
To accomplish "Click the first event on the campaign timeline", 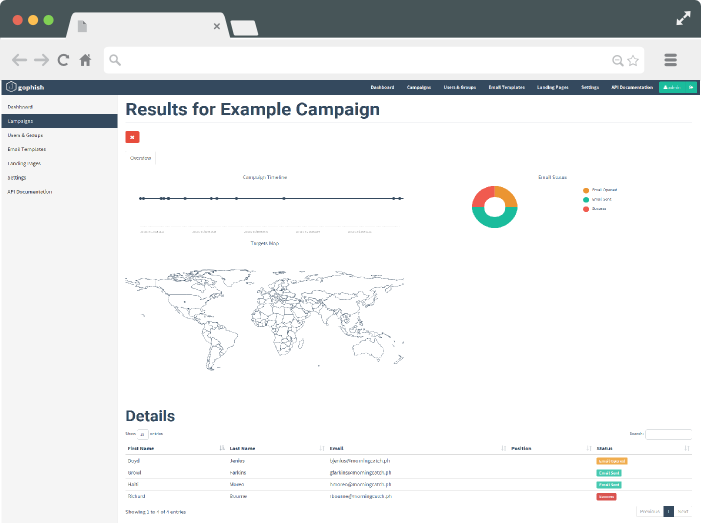I will click(x=140, y=198).
